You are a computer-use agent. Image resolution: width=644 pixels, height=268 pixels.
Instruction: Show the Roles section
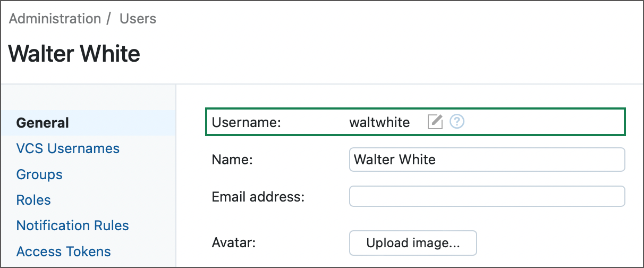[33, 200]
